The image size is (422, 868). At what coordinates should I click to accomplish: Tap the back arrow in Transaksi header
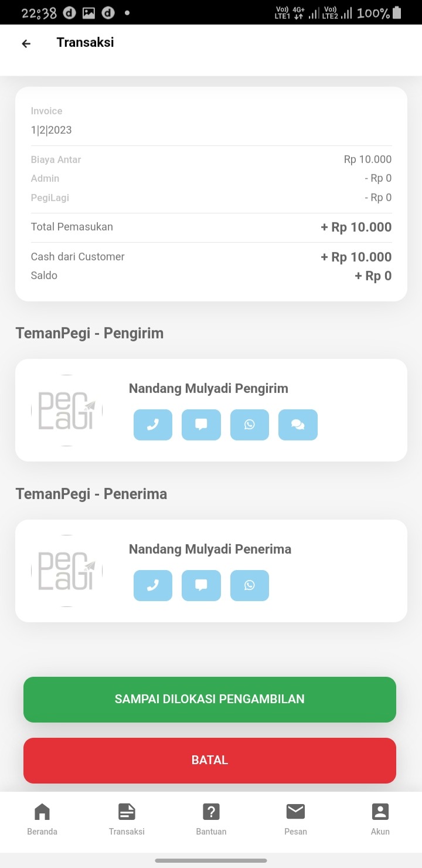pyautogui.click(x=26, y=43)
